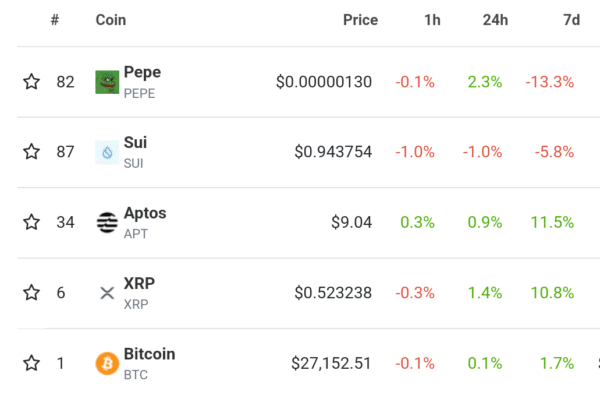The height and width of the screenshot is (395, 600).
Task: Sort by the 24h column header
Action: coord(495,20)
